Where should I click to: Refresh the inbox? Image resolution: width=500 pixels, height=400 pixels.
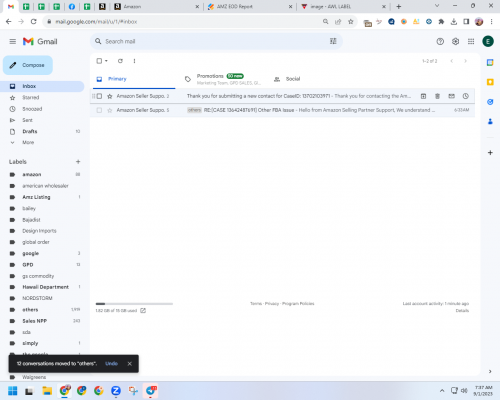[x=120, y=61]
